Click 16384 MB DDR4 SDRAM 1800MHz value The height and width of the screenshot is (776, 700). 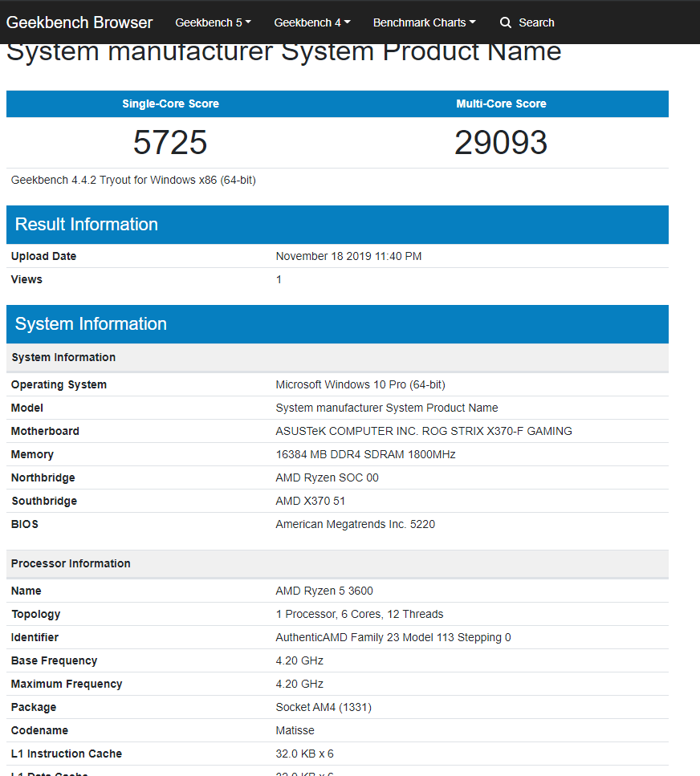pyautogui.click(x=365, y=454)
